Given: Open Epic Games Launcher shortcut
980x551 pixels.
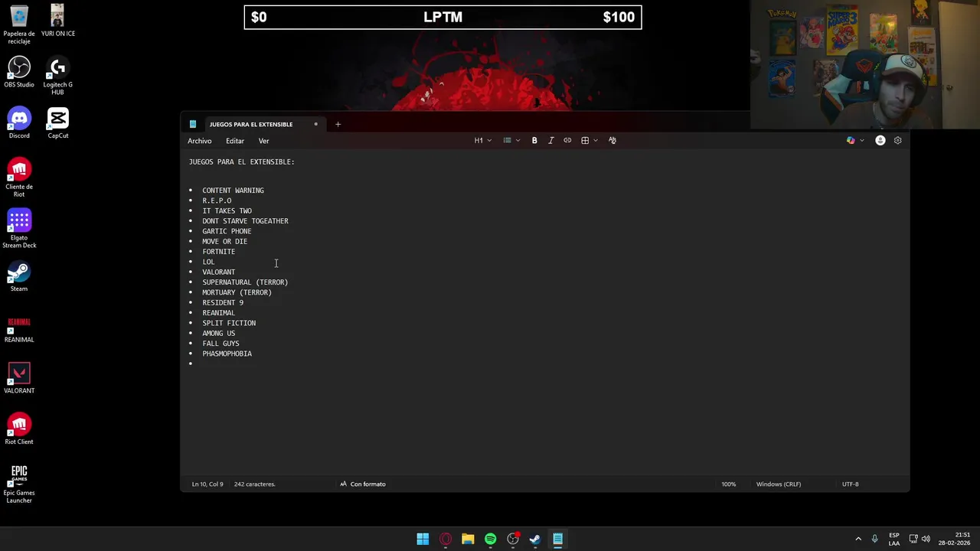Looking at the screenshot, I should click(x=19, y=484).
